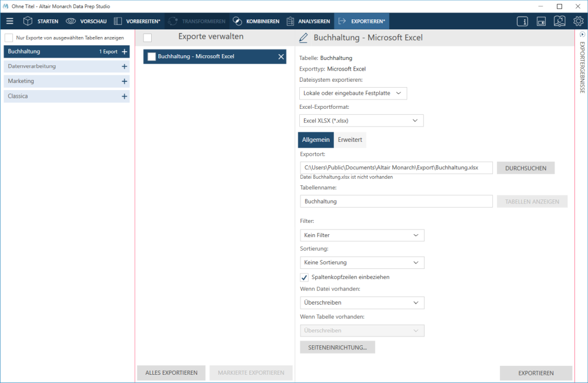Click the Monarch app icon in title bar
Image resolution: width=588 pixels, height=383 pixels.
[5, 6]
